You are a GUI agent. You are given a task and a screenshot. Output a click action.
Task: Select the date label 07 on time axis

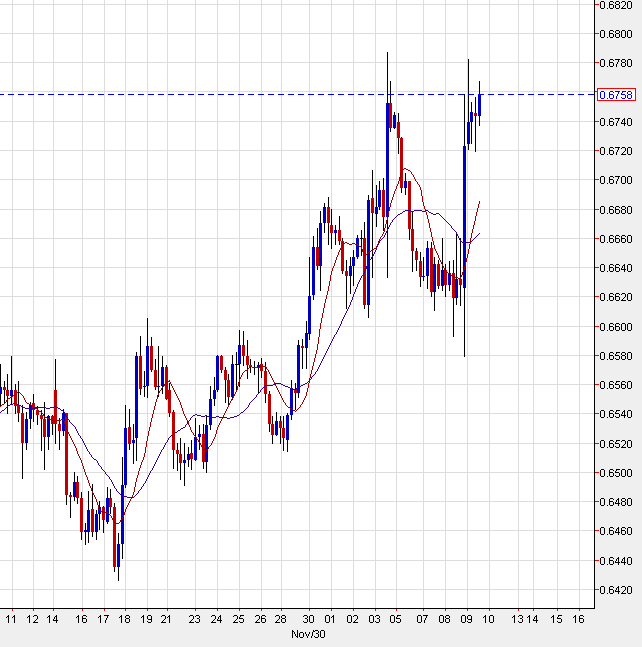pyautogui.click(x=422, y=619)
